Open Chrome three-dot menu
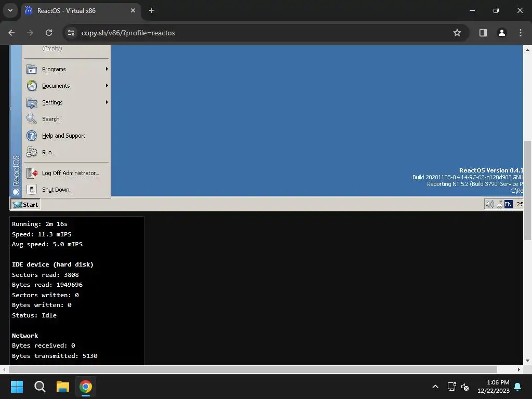 tap(521, 33)
